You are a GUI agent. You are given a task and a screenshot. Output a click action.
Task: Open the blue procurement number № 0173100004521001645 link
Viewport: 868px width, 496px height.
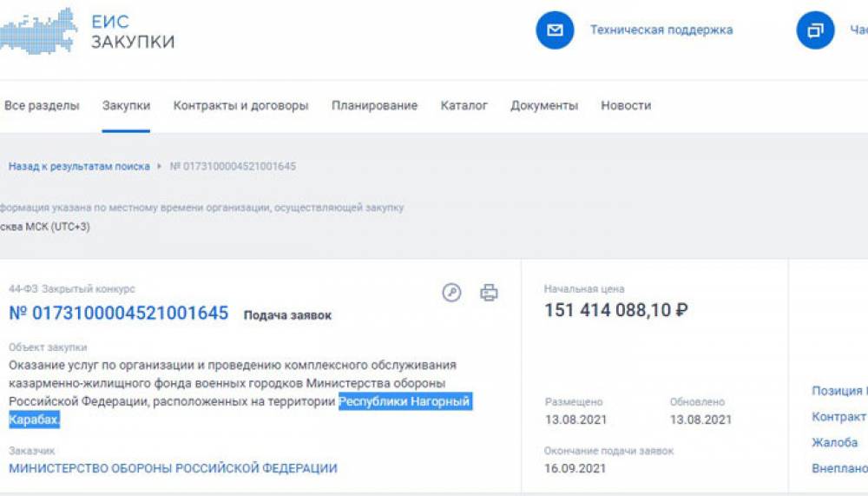tap(119, 314)
